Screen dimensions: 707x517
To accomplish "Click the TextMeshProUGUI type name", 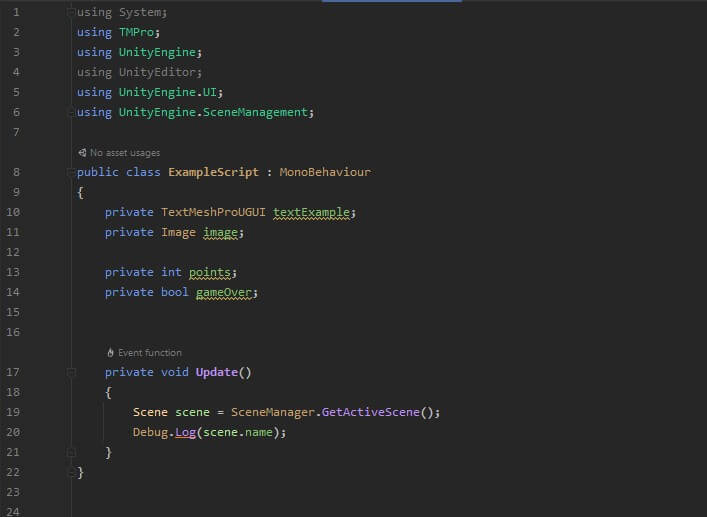I will point(213,212).
